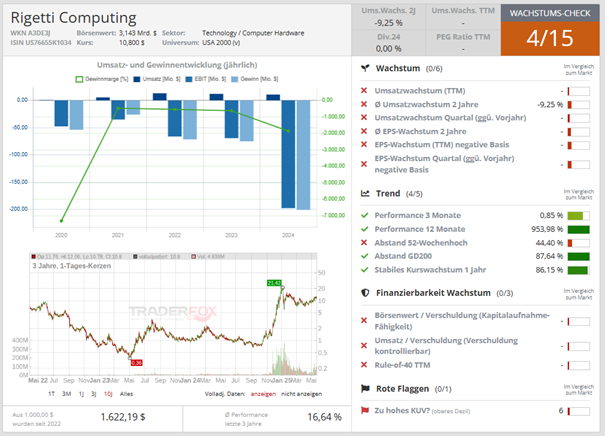Click the green check beside Performance 12 Monate
Screen dimensions: 605x436
(x=365, y=229)
